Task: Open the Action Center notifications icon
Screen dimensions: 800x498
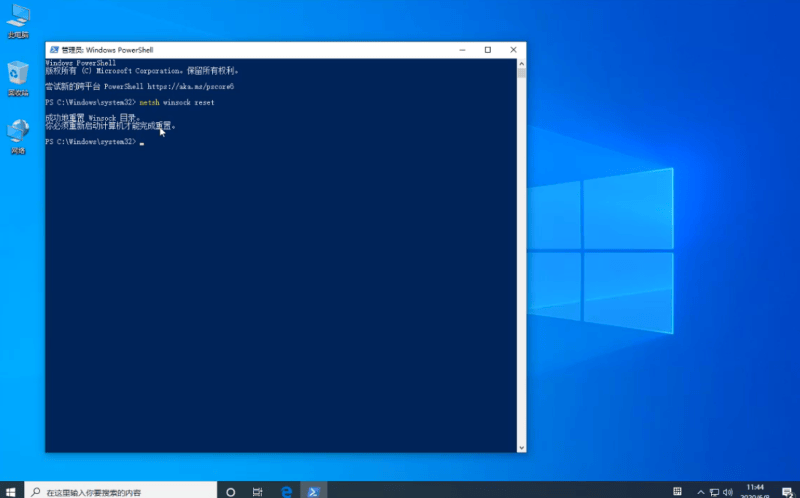Action: click(x=786, y=491)
